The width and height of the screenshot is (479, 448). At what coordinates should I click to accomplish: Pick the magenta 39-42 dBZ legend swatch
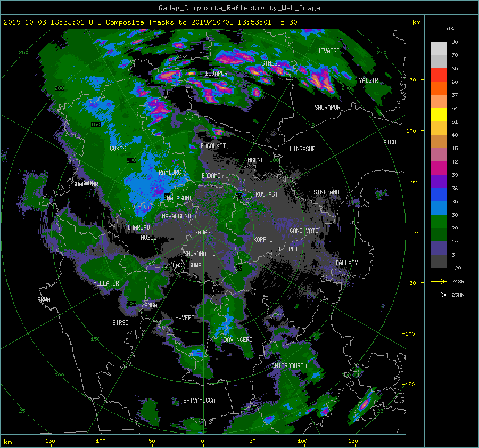439,168
